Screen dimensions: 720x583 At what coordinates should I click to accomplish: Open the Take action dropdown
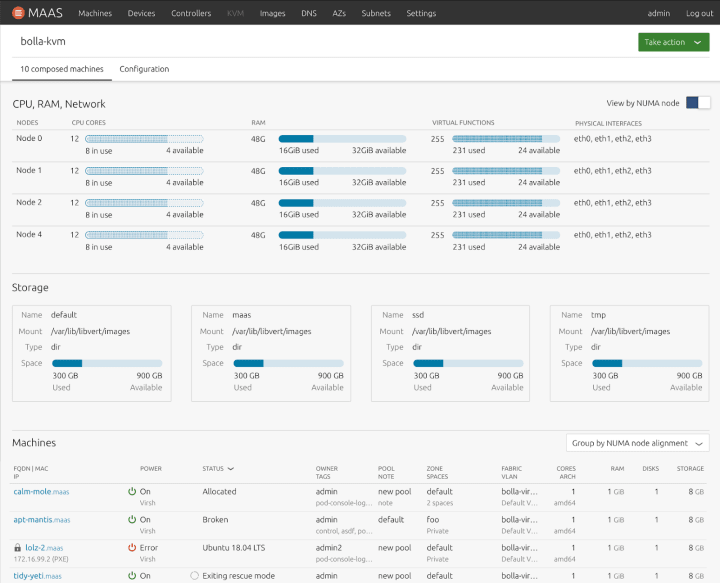pos(674,42)
